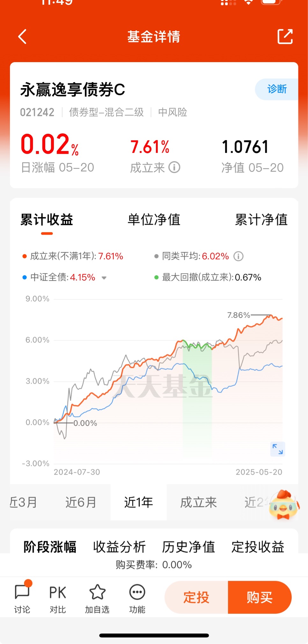This screenshot has width=308, height=644.
Task: Switch to 累计净值 tab
Action: (x=261, y=220)
